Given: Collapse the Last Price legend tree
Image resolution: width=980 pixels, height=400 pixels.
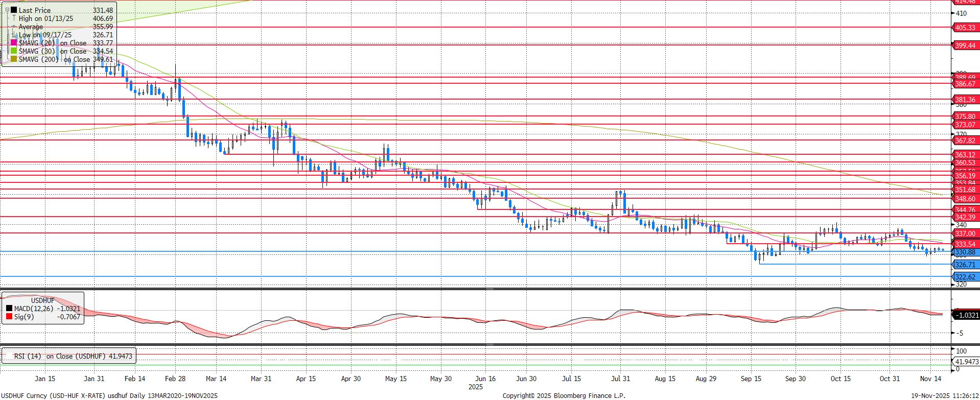Looking at the screenshot, I should 7,10.
